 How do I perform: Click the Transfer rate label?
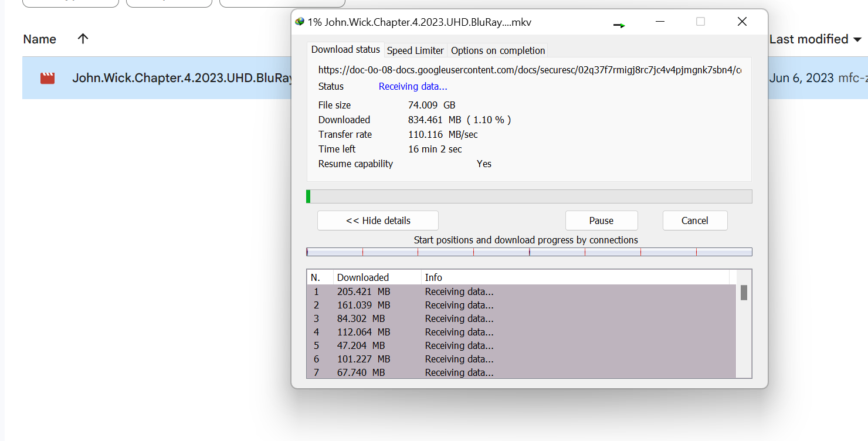pyautogui.click(x=345, y=135)
